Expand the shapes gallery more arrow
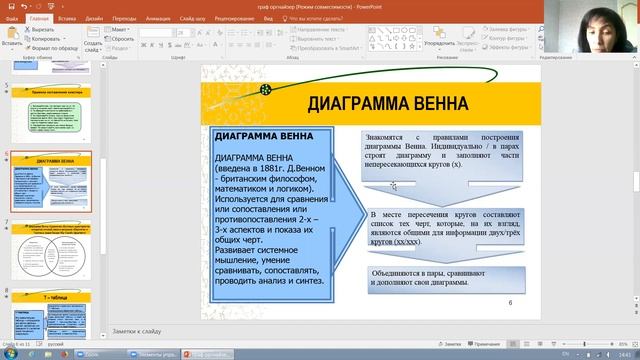The image size is (640, 360). (x=420, y=47)
